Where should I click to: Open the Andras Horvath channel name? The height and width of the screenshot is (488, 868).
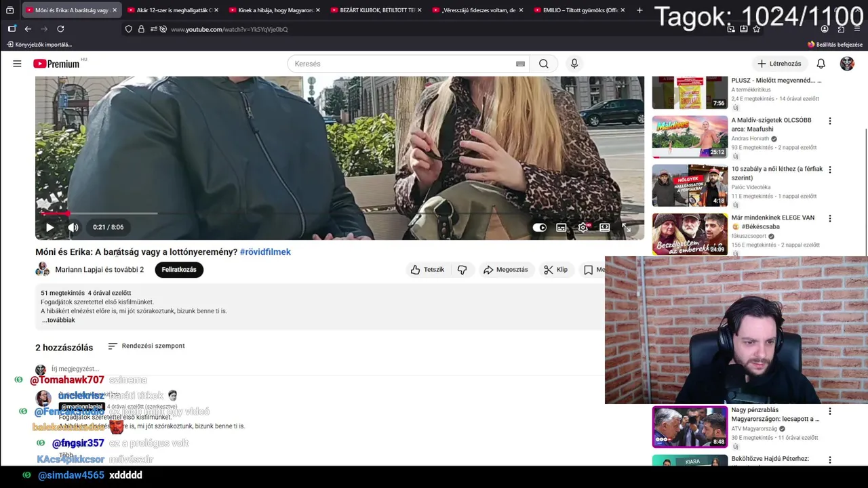(x=750, y=138)
